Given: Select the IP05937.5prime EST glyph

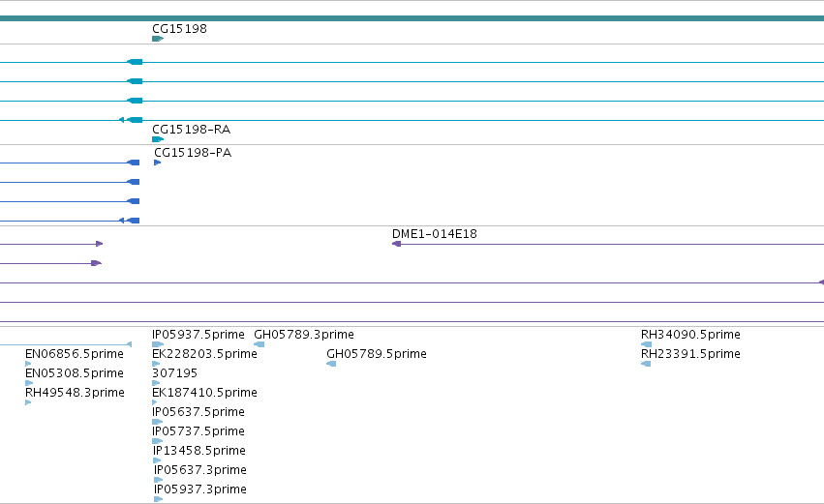Looking at the screenshot, I should [x=158, y=344].
